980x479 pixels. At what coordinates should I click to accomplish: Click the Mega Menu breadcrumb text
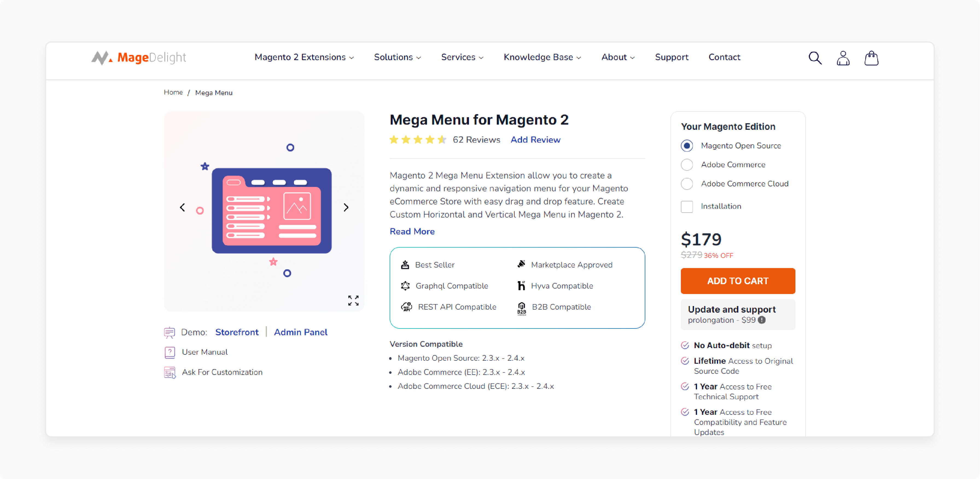click(x=214, y=93)
